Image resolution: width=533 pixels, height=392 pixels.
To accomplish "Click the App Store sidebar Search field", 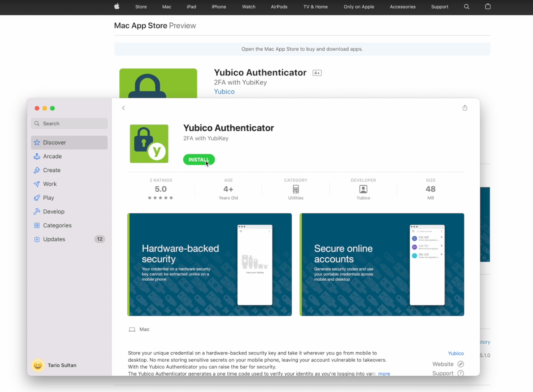I will click(69, 123).
